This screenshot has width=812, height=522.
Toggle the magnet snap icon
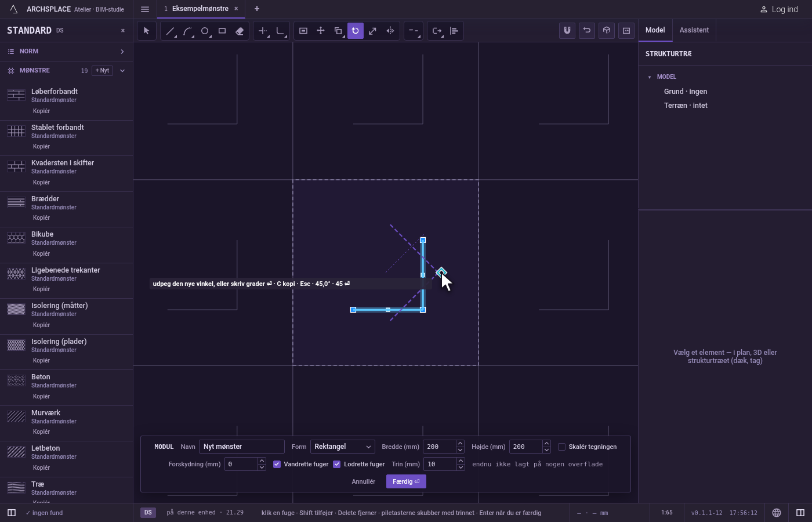567,30
